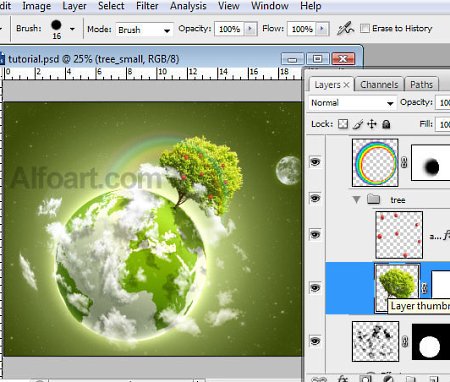Maximize the tutorial.psd document window

(x=317, y=59)
